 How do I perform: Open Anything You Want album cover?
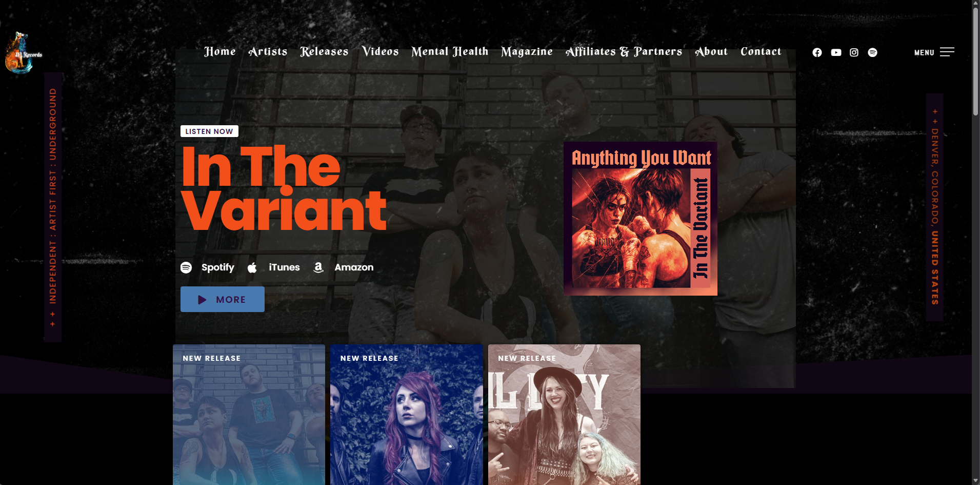(x=641, y=219)
